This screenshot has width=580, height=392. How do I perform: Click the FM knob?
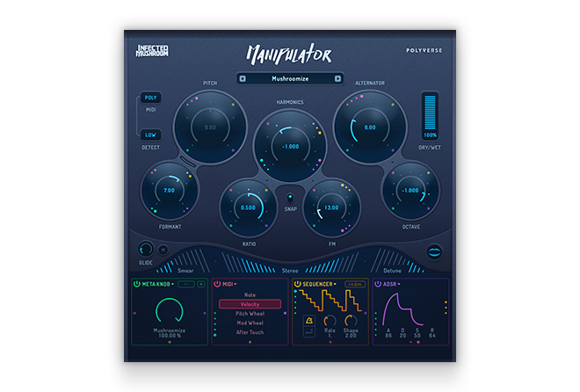[x=331, y=207]
